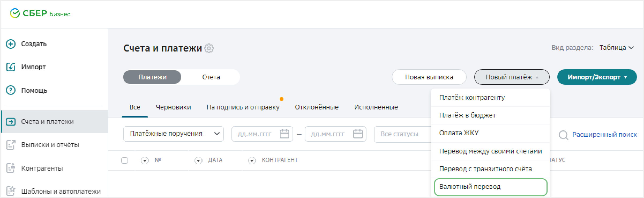Collapse the Новый платёж dropdown button

(x=512, y=77)
